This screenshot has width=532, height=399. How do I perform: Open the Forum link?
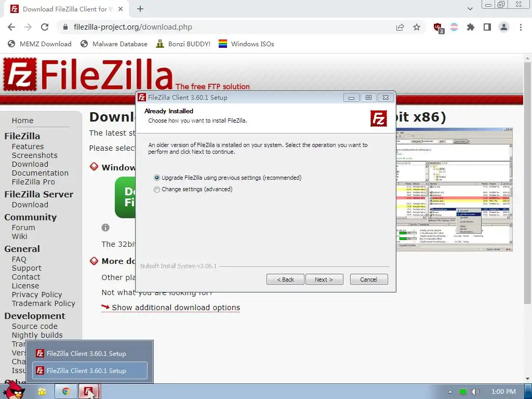point(23,228)
